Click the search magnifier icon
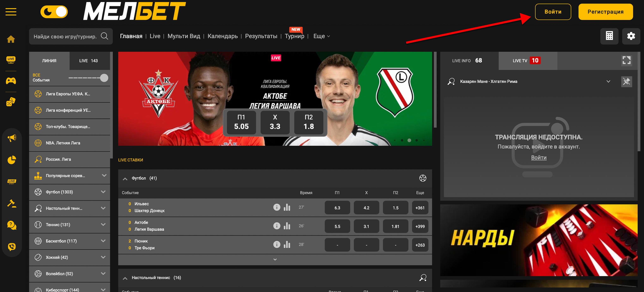The width and height of the screenshot is (644, 292). point(104,36)
